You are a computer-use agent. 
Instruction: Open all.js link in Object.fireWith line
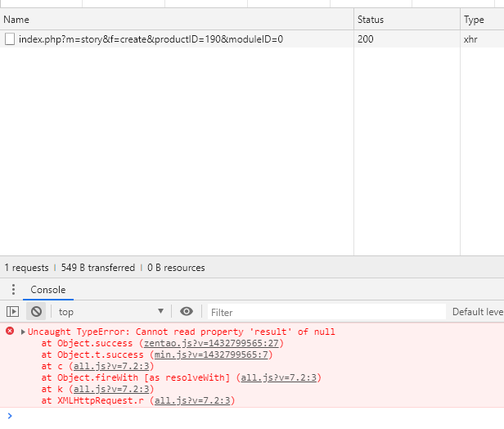click(x=280, y=377)
